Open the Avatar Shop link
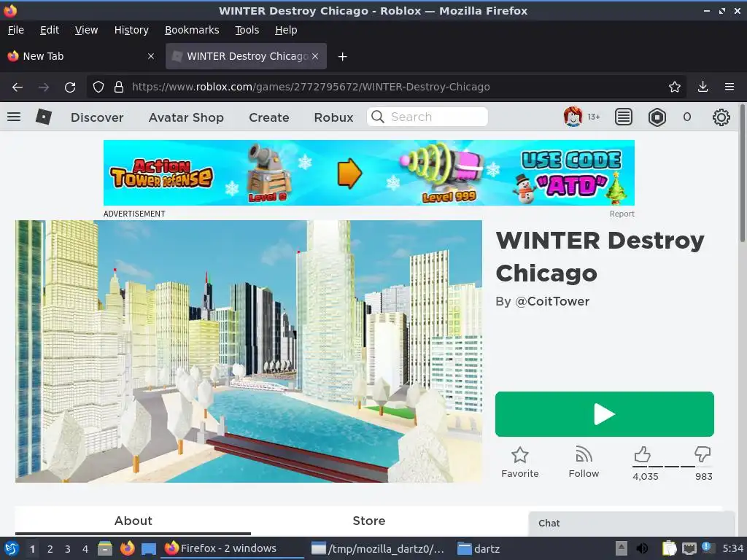The width and height of the screenshot is (747, 560). pyautogui.click(x=186, y=117)
